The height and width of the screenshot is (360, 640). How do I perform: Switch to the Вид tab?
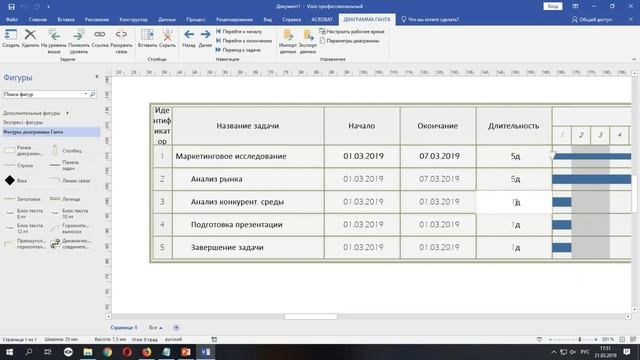click(267, 19)
